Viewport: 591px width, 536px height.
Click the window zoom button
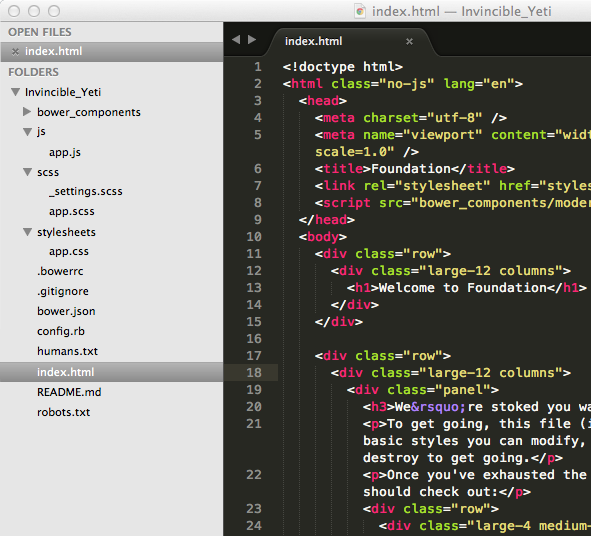(54, 11)
